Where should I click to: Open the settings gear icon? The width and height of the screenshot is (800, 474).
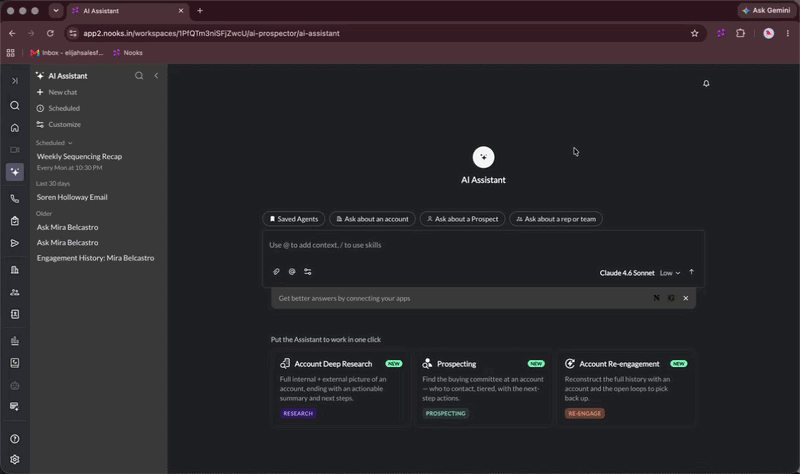15,460
